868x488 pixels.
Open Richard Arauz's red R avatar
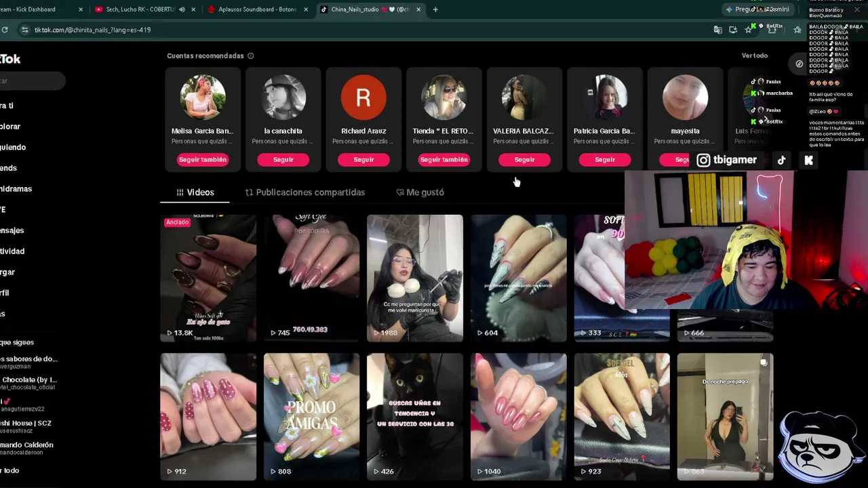[363, 98]
